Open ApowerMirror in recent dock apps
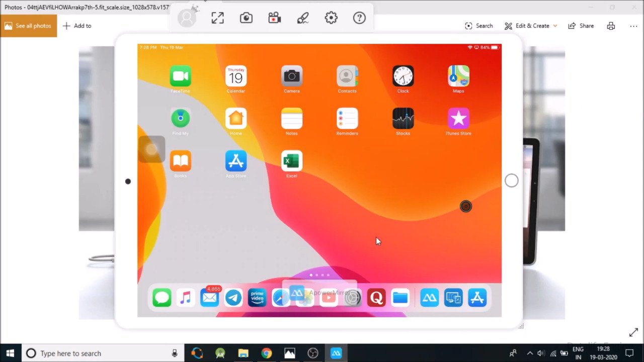Image resolution: width=644 pixels, height=362 pixels. 430,298
